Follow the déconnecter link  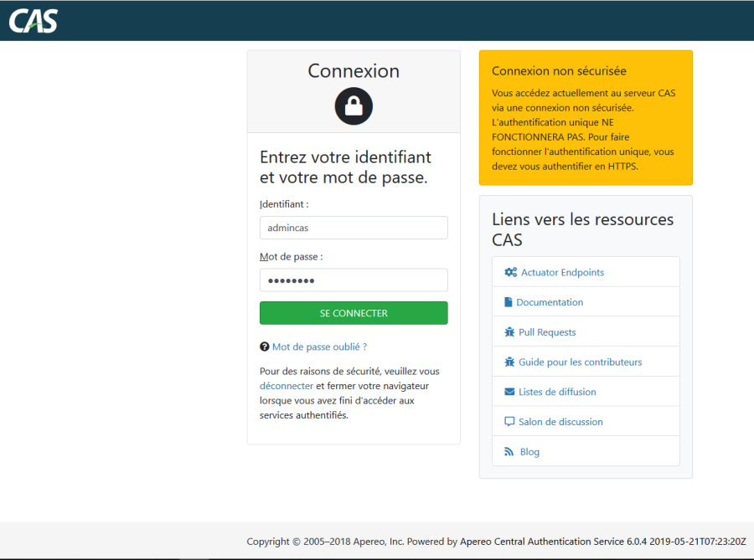pyautogui.click(x=287, y=386)
